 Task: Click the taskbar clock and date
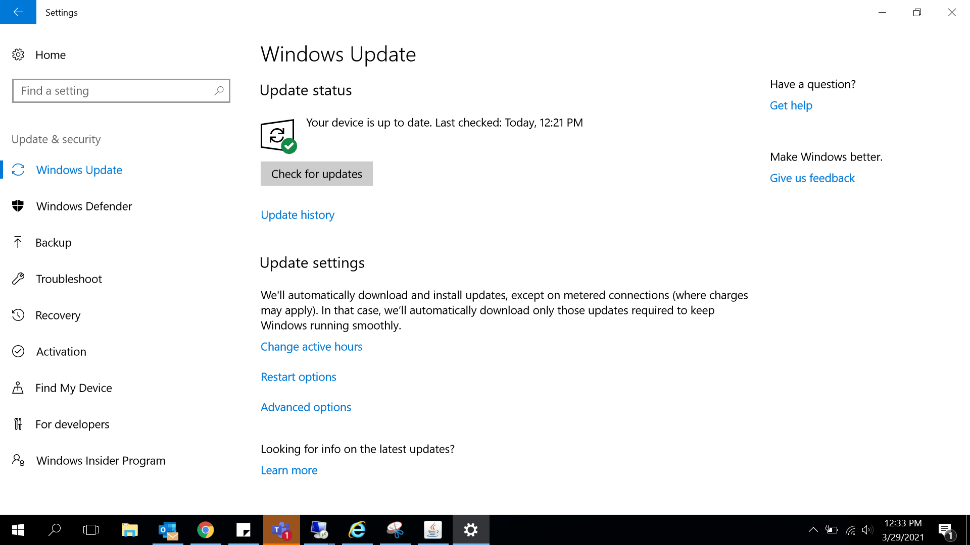(903, 530)
